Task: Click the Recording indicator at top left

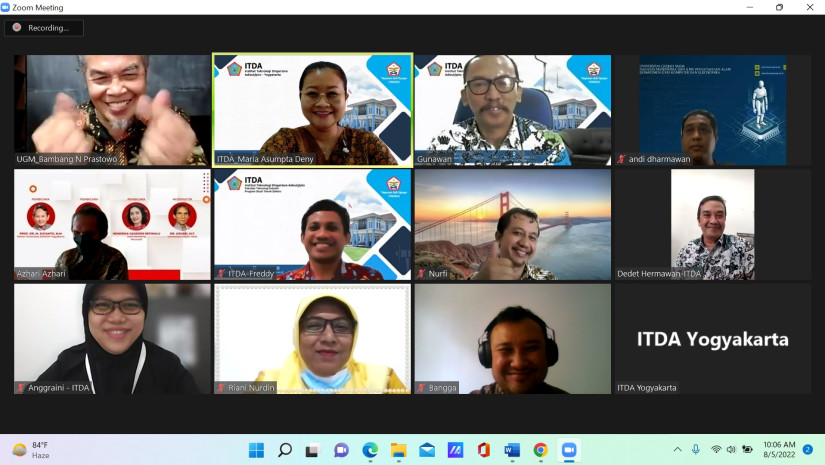Action: (x=44, y=28)
